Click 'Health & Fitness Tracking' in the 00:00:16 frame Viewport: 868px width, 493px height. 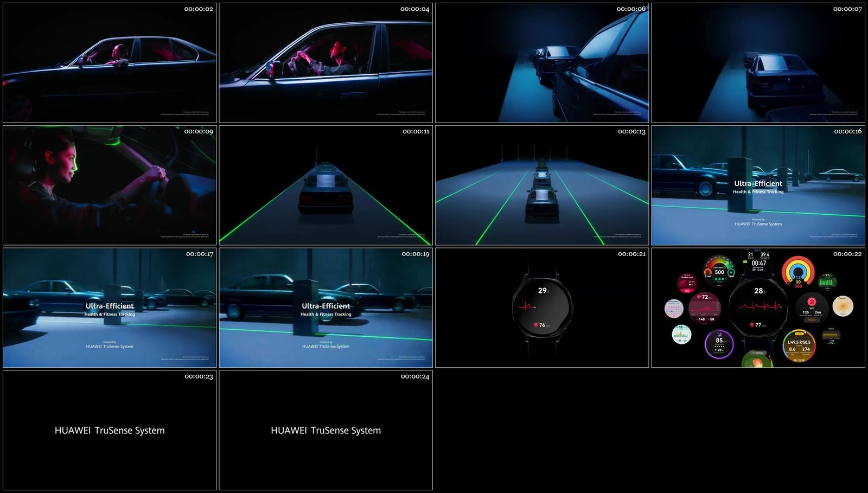coord(758,192)
